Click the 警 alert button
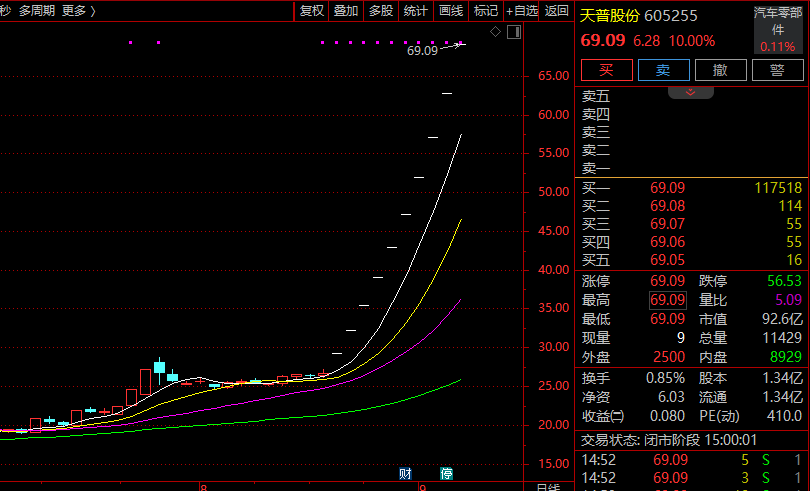The height and width of the screenshot is (491, 810). [777, 70]
